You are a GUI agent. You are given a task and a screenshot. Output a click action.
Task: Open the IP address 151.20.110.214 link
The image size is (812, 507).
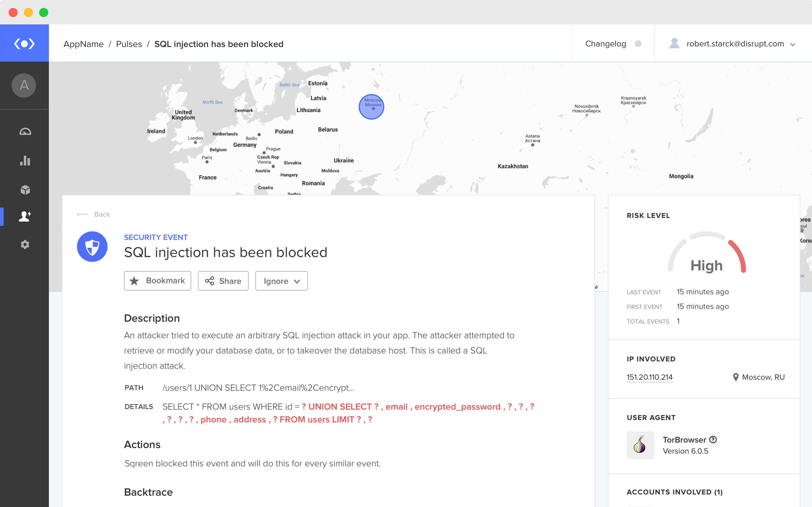tap(650, 377)
